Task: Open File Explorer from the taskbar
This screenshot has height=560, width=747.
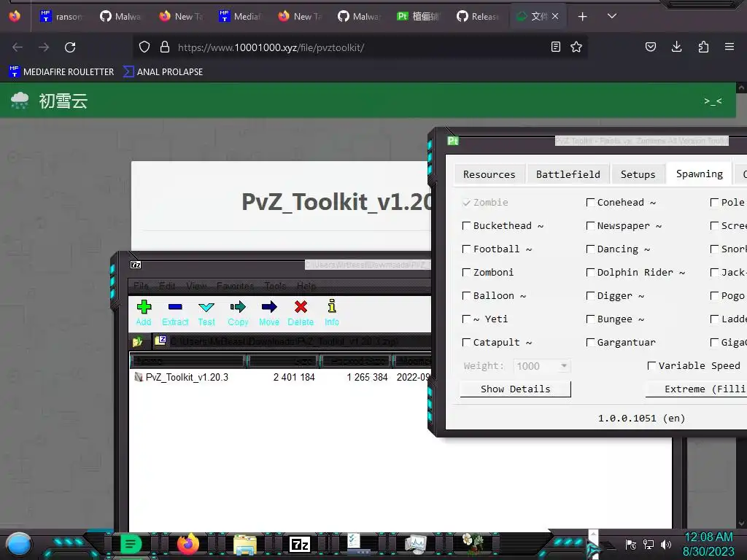Action: tap(245, 544)
